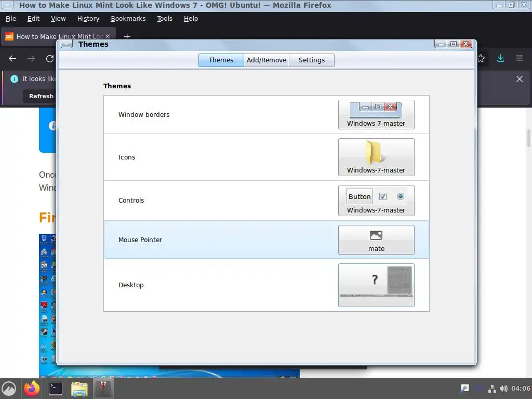Minimize the Themes window

click(x=441, y=44)
